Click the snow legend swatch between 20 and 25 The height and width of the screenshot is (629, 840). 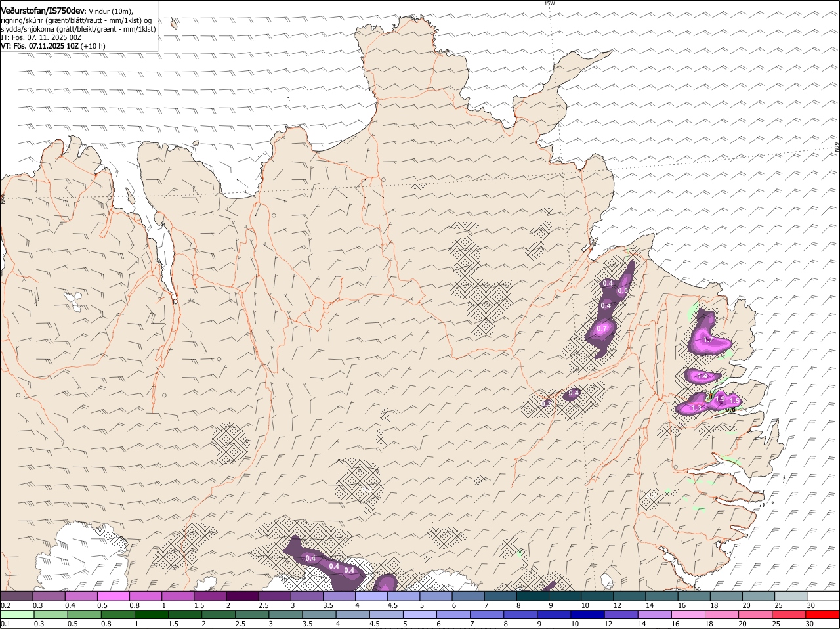coord(759,596)
